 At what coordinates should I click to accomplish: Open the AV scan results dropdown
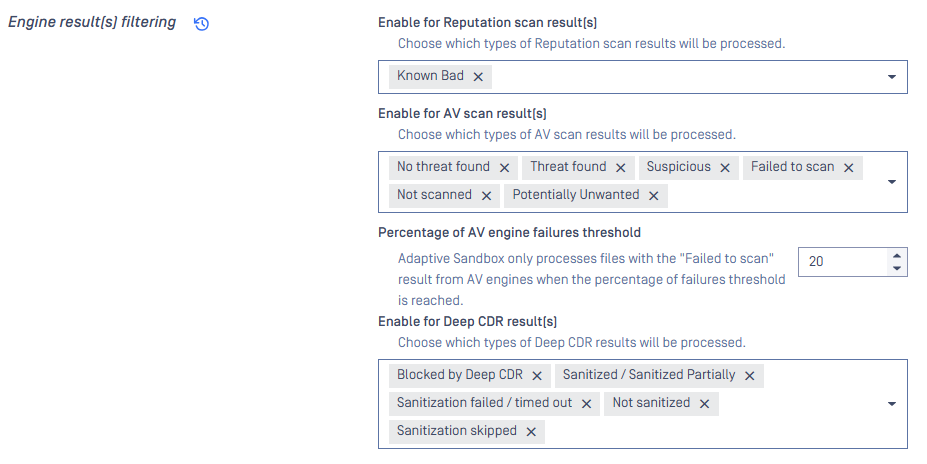(x=892, y=181)
